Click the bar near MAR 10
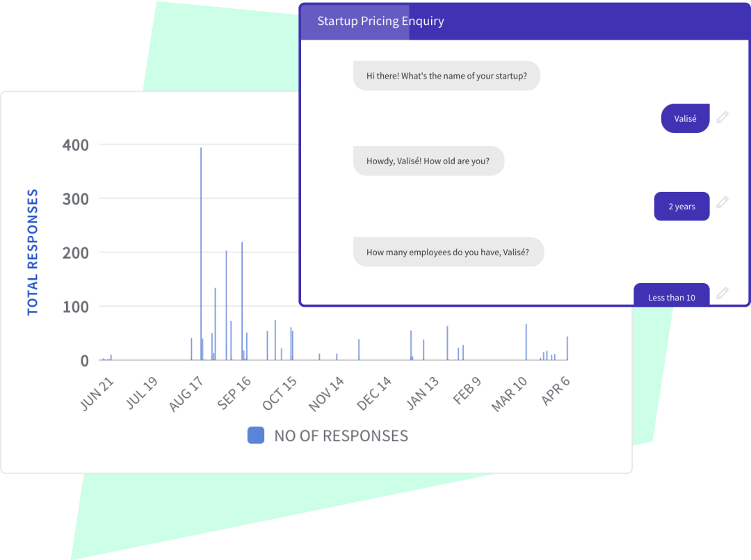Screen dimensions: 751x560 tap(525, 341)
